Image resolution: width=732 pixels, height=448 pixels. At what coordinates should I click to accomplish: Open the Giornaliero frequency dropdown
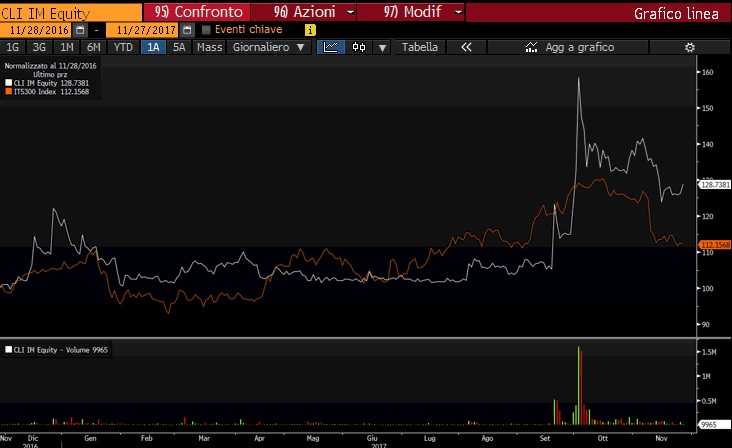click(268, 47)
